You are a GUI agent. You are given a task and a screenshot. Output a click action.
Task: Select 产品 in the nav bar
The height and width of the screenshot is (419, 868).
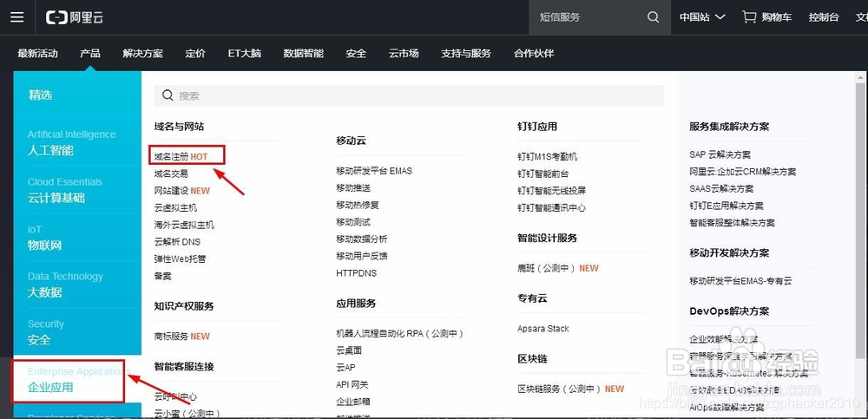pyautogui.click(x=89, y=54)
